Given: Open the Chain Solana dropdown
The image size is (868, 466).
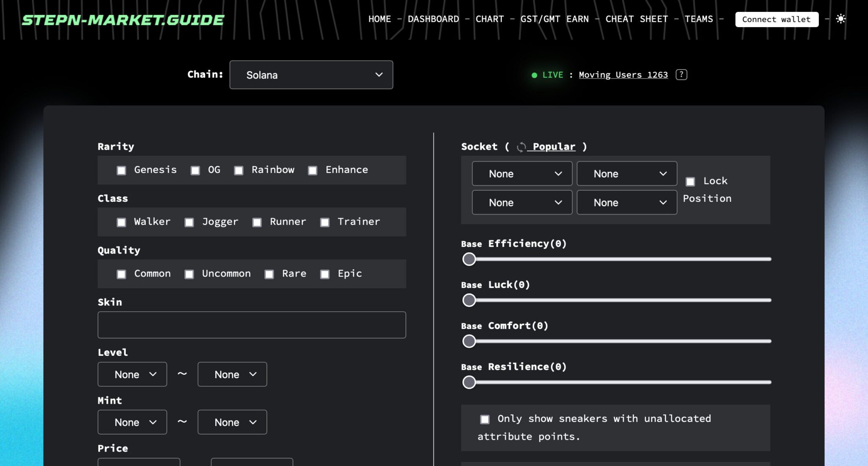Looking at the screenshot, I should [311, 75].
